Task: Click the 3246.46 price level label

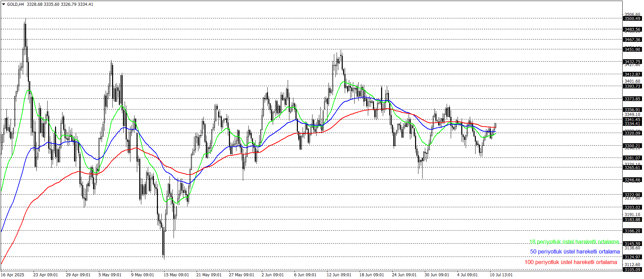Action: (632, 180)
